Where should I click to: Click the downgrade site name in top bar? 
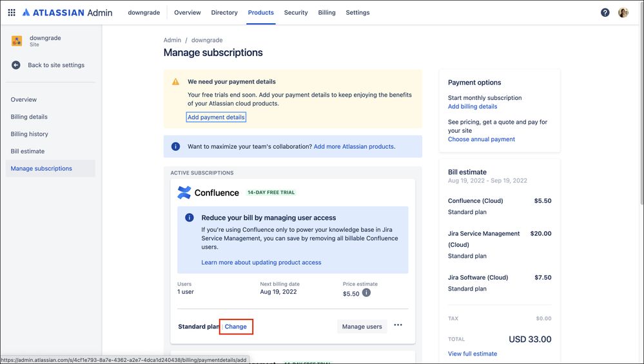tap(144, 12)
